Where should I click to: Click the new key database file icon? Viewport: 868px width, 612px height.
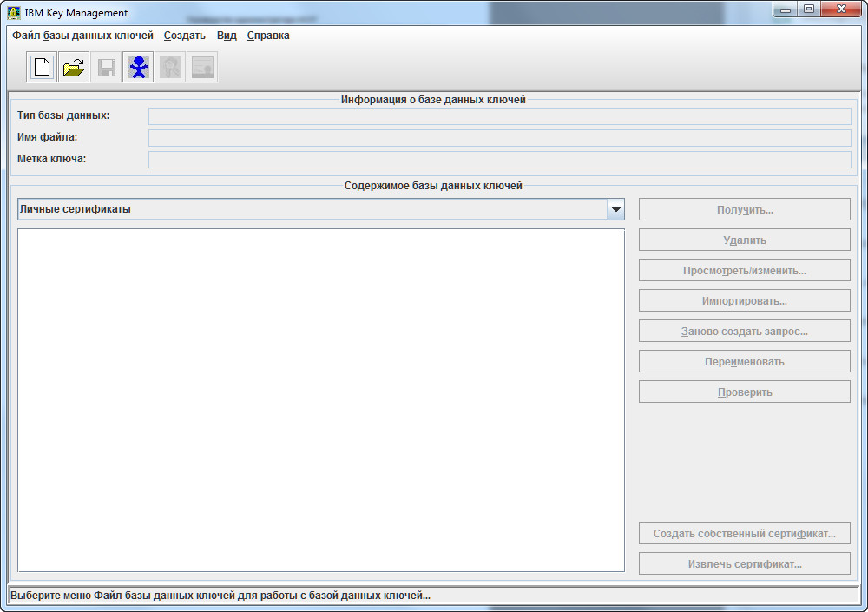[42, 67]
